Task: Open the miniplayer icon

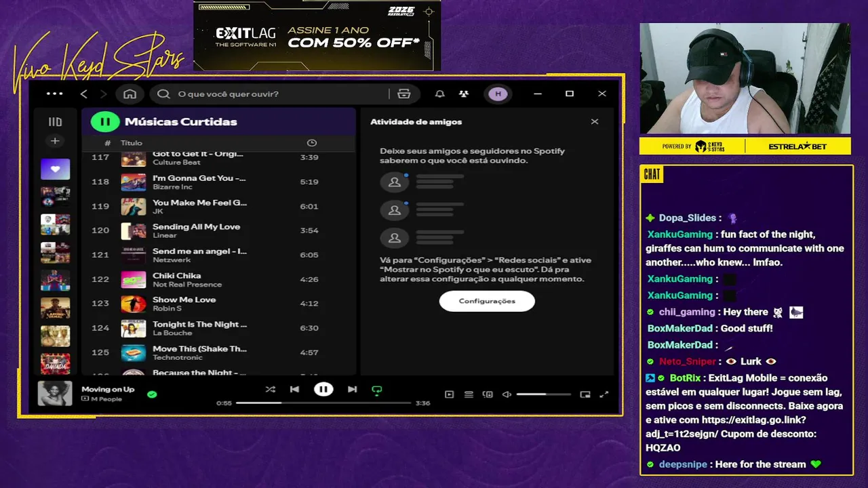Action: tap(585, 394)
